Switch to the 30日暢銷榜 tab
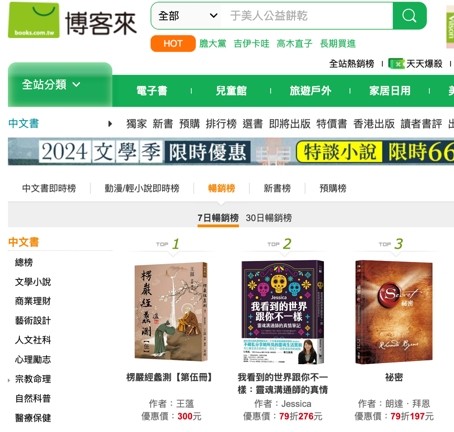Image resolution: width=454 pixels, height=432 pixels. click(269, 218)
